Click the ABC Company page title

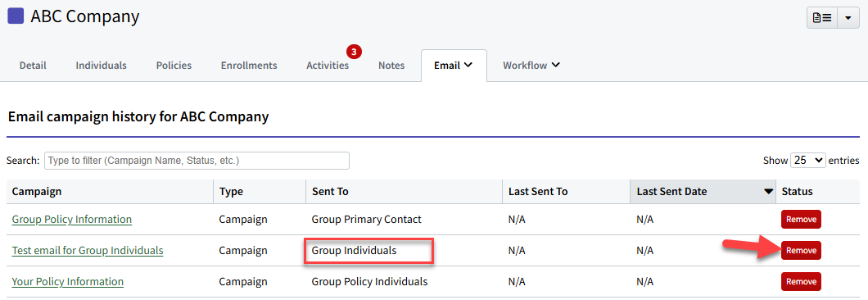pos(84,16)
